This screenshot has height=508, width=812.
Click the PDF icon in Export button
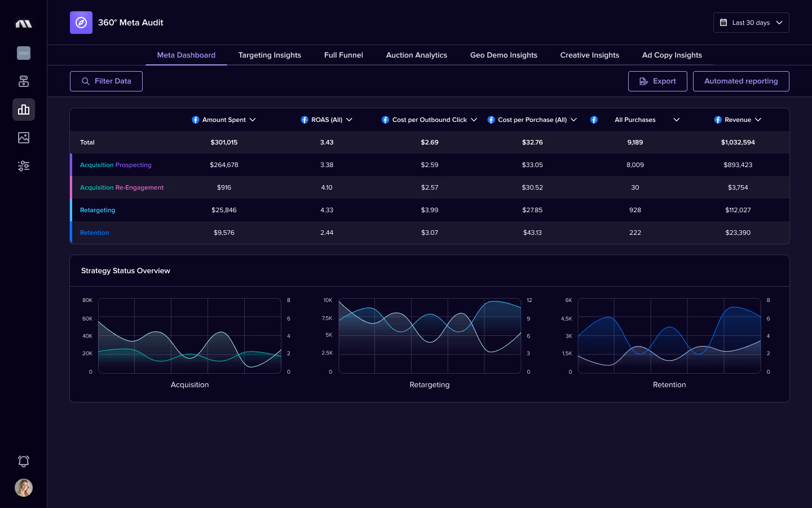click(644, 81)
